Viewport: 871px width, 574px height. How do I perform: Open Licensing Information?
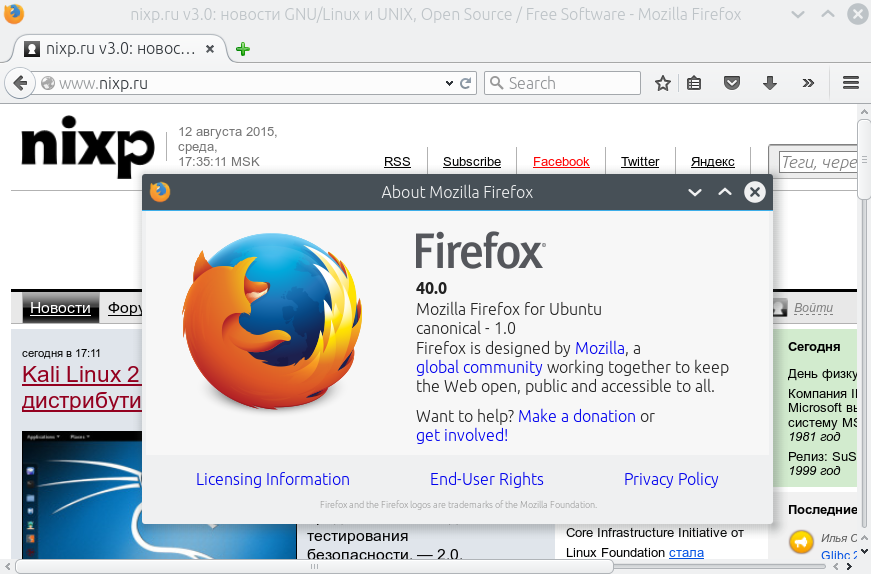pos(273,479)
